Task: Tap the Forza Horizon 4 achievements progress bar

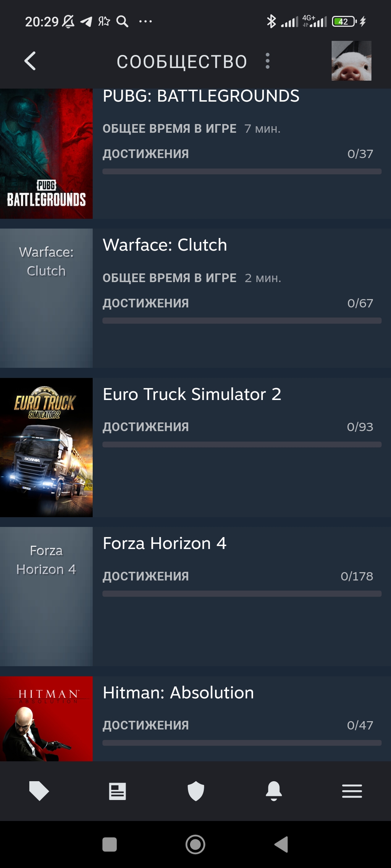Action: coord(242,594)
